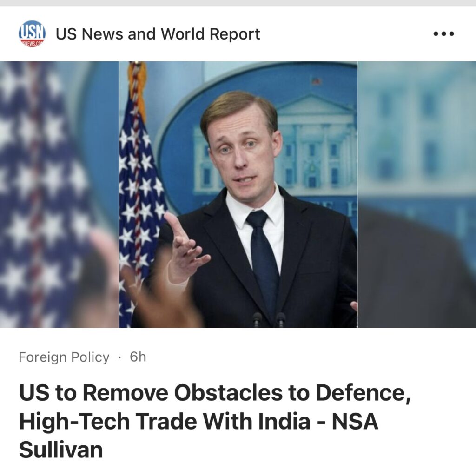Viewport: 476px width, 476px height.
Task: Tap the gray bar above the article card
Action: pos(238,3)
